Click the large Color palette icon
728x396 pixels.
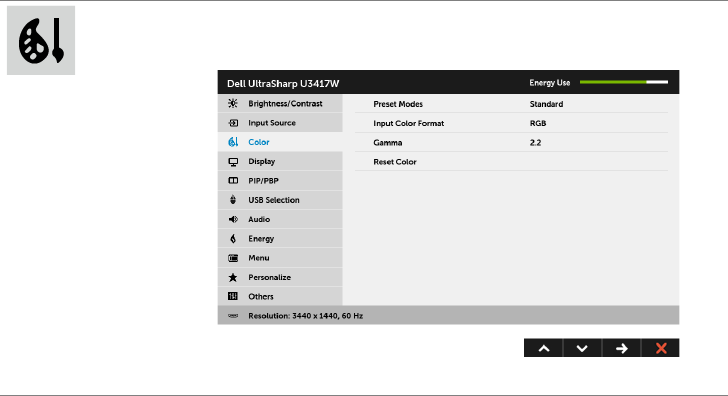pyautogui.click(x=41, y=40)
